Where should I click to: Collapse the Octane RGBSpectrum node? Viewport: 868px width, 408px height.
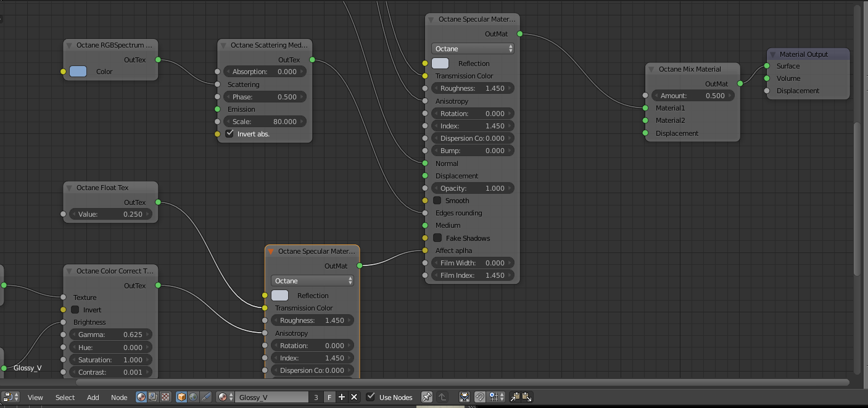[x=70, y=45]
